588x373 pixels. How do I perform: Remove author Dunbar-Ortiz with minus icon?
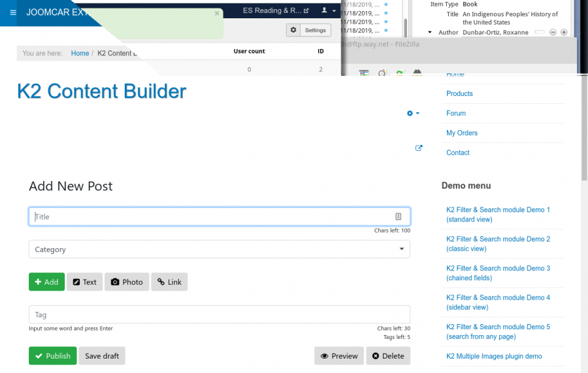[553, 32]
